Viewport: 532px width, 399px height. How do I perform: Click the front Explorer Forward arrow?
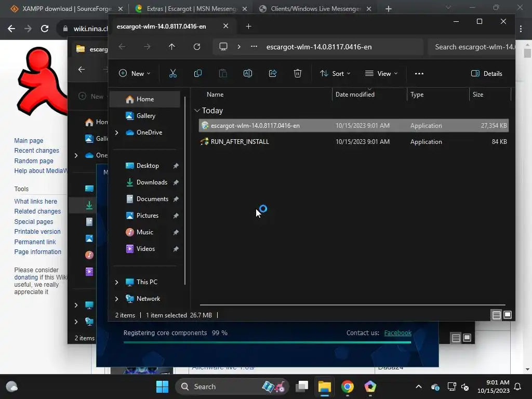(147, 47)
